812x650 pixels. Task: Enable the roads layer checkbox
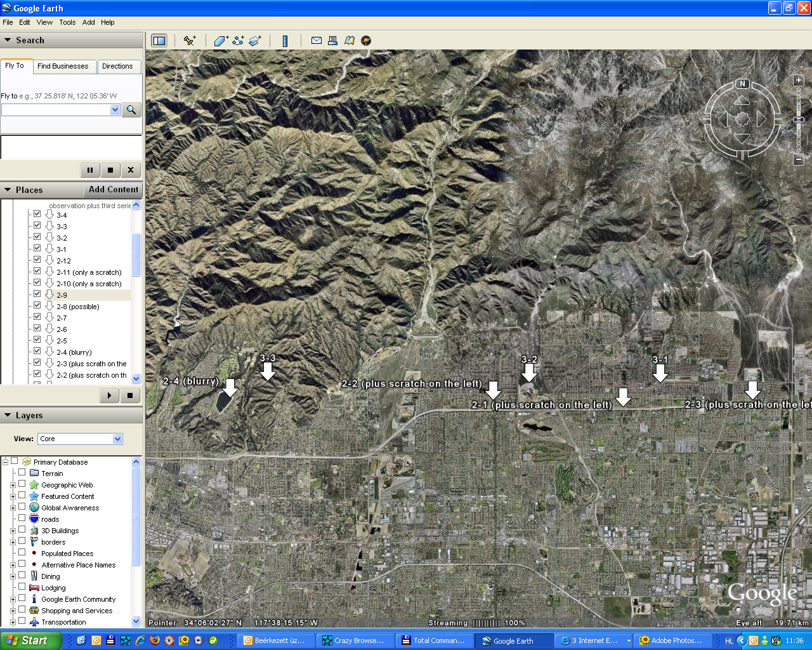tap(22, 518)
